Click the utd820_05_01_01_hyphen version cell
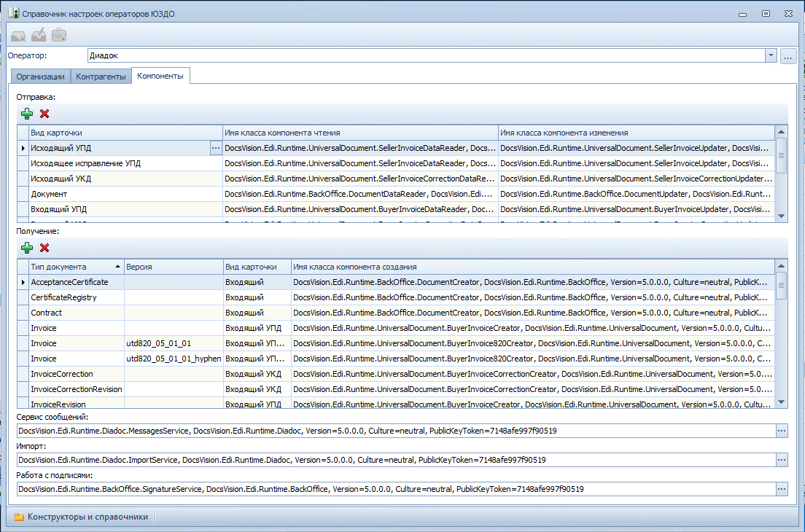 [173, 359]
